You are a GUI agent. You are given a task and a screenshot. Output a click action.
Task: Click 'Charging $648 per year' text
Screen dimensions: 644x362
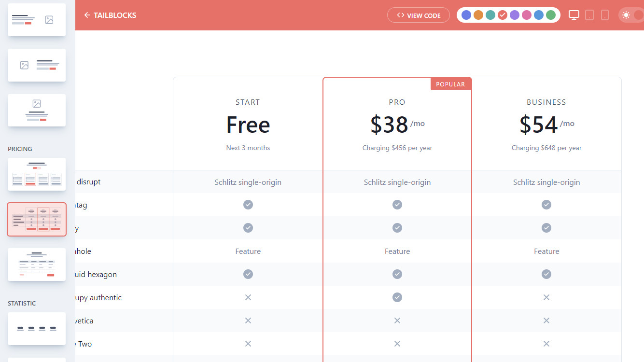546,148
